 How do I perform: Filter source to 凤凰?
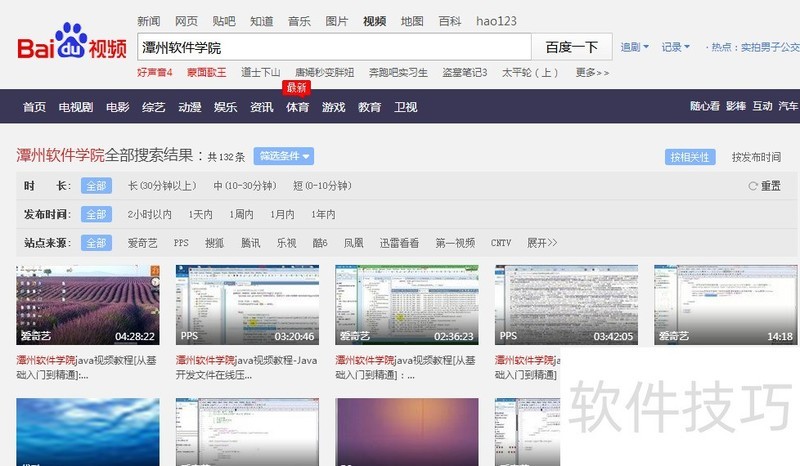pyautogui.click(x=354, y=243)
